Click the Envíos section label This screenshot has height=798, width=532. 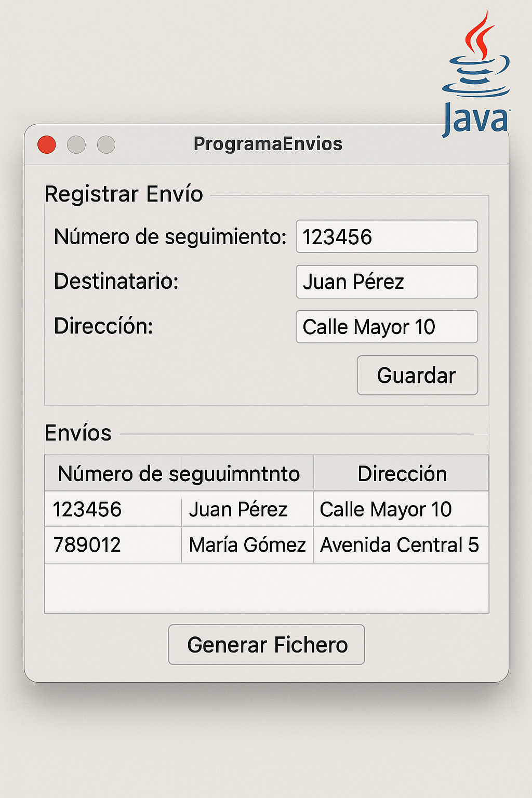pos(78,432)
